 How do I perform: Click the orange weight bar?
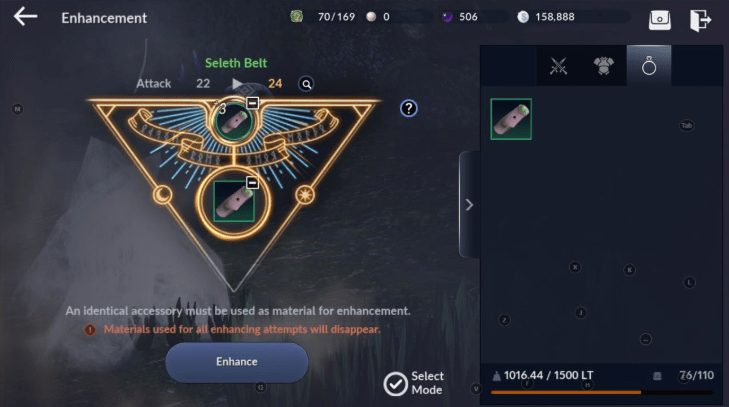click(x=566, y=393)
